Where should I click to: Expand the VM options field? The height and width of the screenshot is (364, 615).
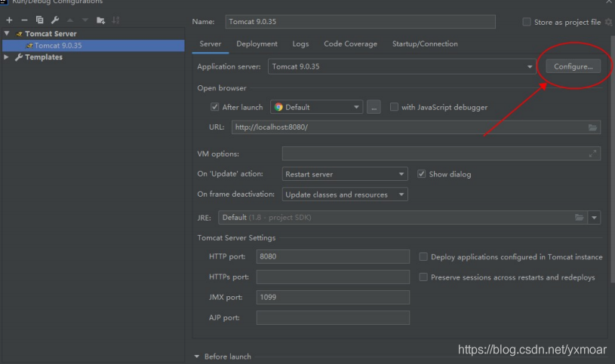click(592, 154)
